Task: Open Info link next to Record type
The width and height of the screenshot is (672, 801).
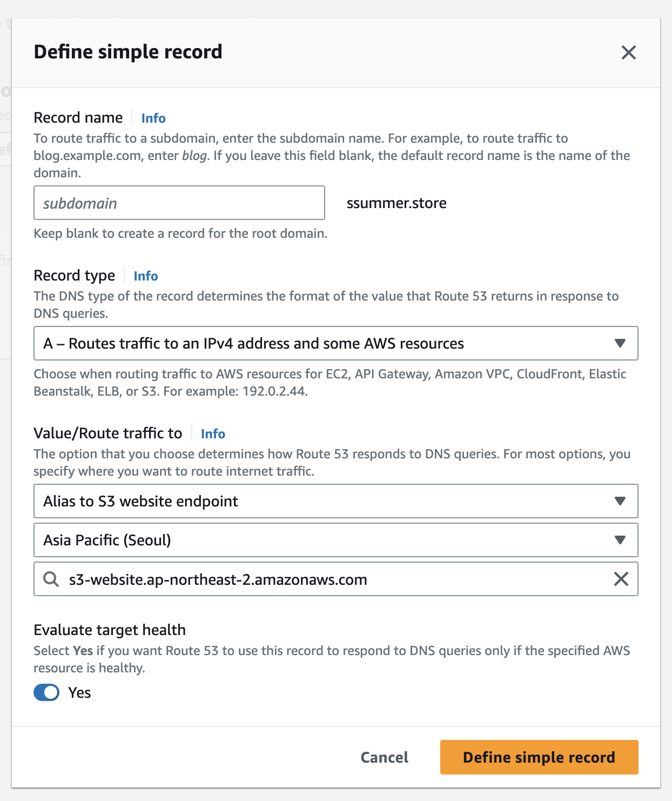Action: coord(146,276)
